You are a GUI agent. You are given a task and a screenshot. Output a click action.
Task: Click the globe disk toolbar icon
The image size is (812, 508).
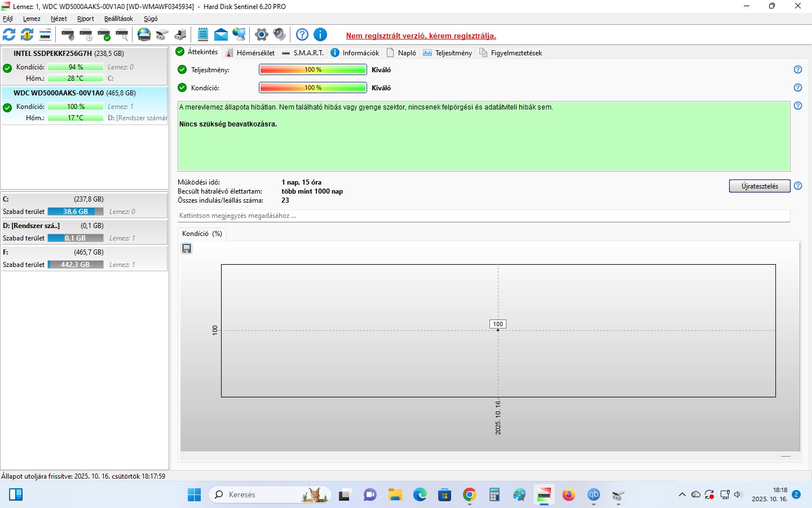[144, 34]
